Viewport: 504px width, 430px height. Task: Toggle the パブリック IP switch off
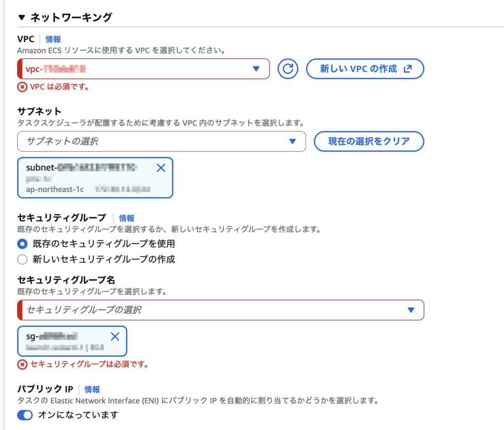pos(25,415)
